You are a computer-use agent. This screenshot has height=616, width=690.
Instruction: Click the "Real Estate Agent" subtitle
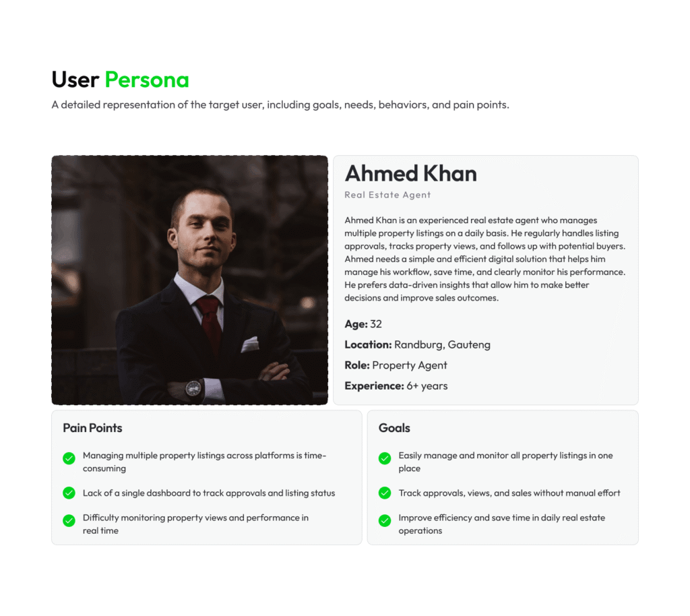387,195
